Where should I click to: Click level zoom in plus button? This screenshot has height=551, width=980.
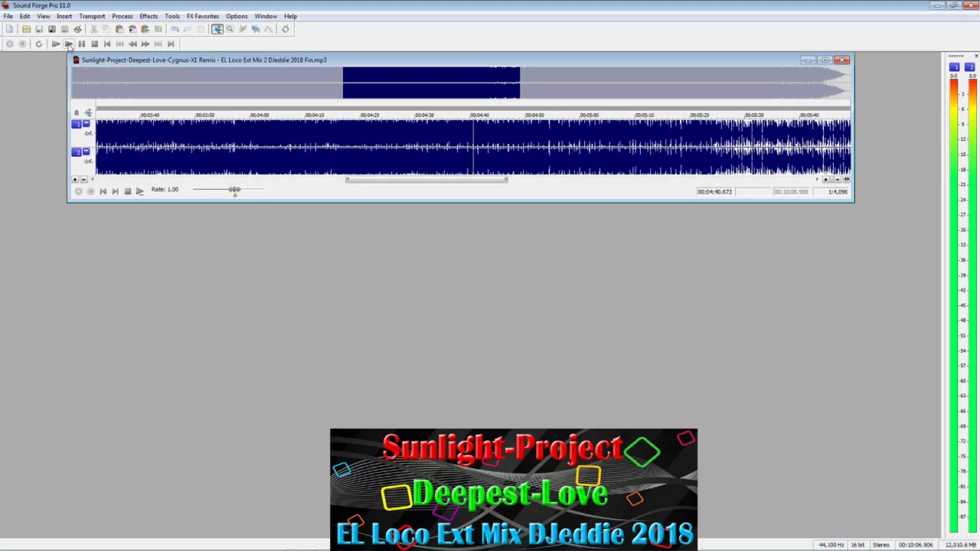click(75, 180)
